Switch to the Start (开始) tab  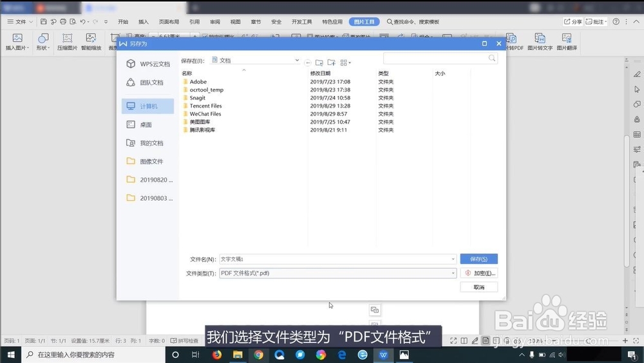(123, 22)
